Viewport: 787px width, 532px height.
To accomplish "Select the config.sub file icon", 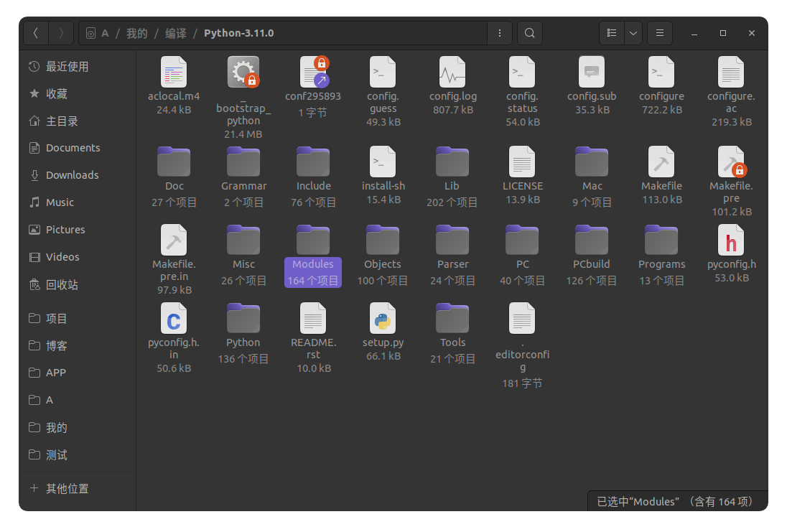I will [592, 73].
